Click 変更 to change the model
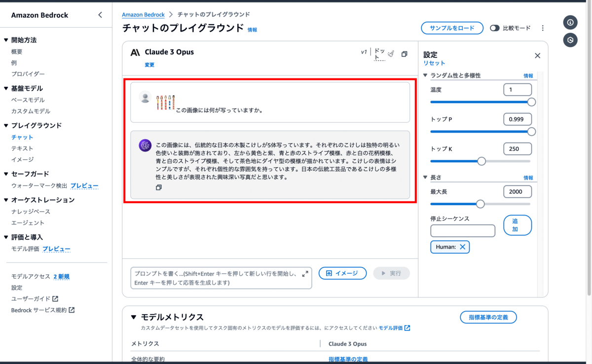 click(x=149, y=65)
